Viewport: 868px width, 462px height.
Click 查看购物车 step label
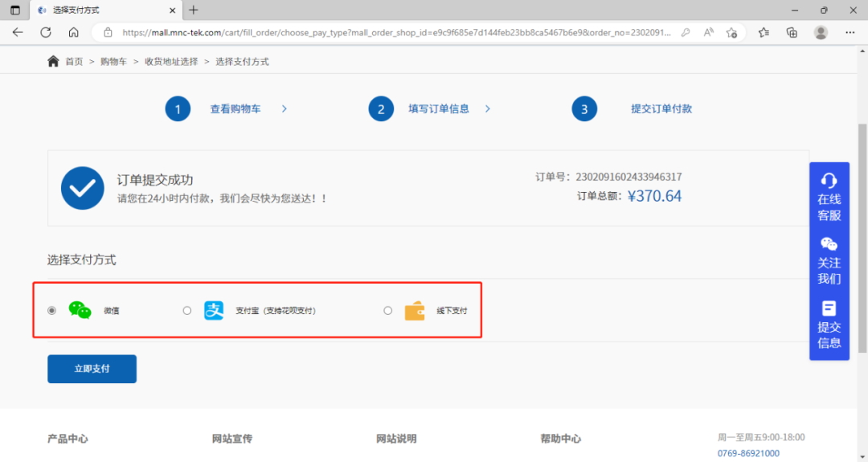click(x=235, y=109)
